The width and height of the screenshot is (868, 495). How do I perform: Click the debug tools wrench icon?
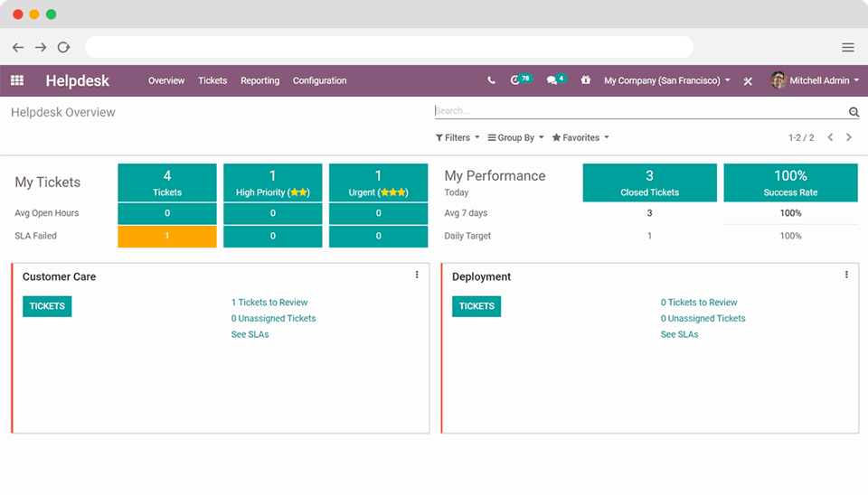[748, 81]
